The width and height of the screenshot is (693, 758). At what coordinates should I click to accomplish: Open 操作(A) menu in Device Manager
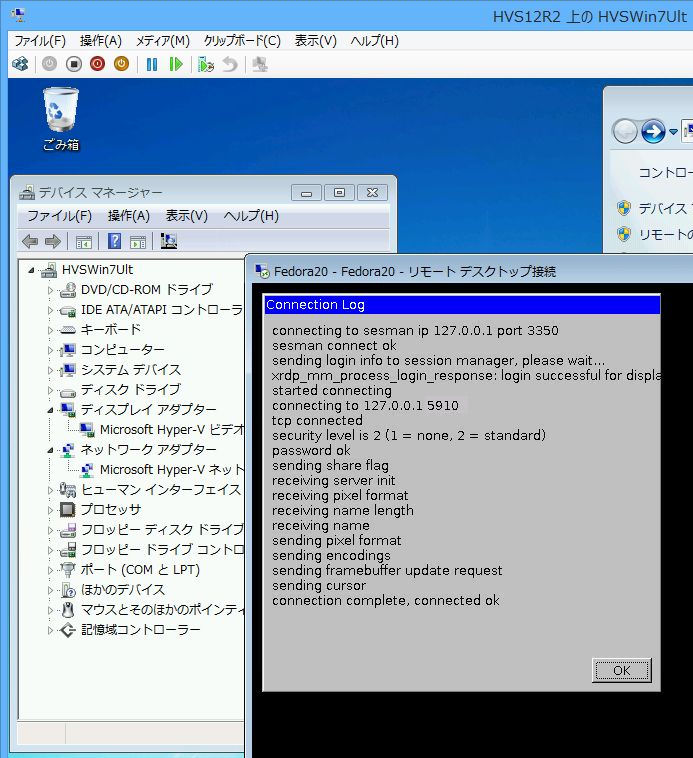129,216
